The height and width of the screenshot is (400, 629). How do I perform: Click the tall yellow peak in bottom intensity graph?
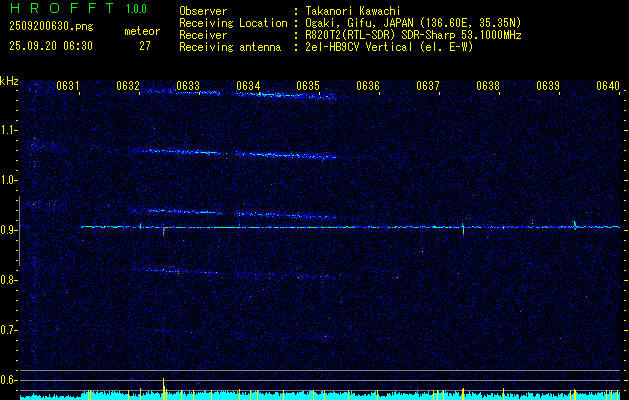coord(164,388)
